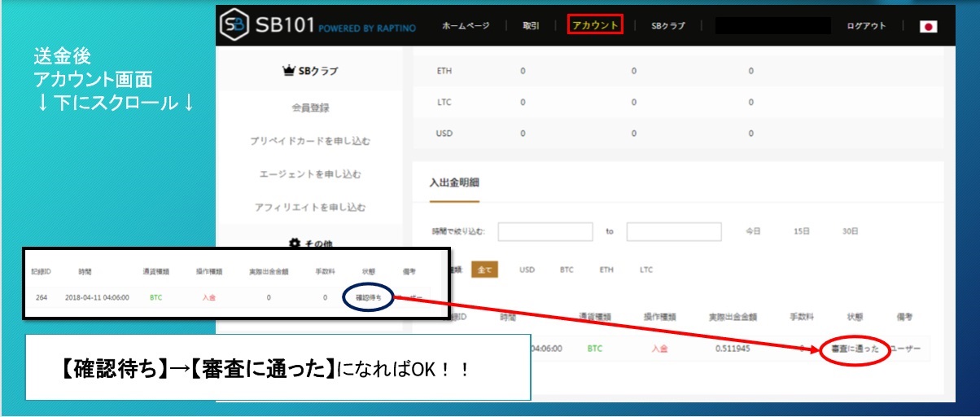Click the crown icon beside SBクラブ

click(x=288, y=71)
